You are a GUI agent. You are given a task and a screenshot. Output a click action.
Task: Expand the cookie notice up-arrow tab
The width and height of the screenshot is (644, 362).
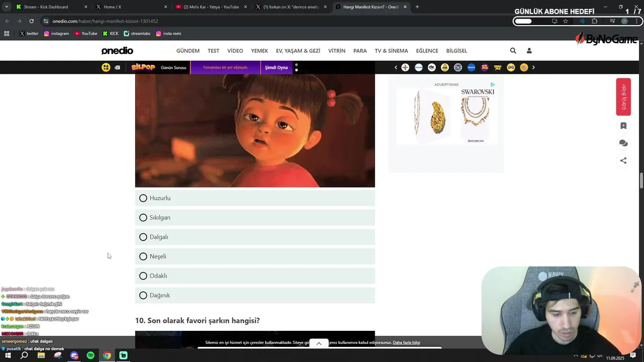click(x=318, y=343)
